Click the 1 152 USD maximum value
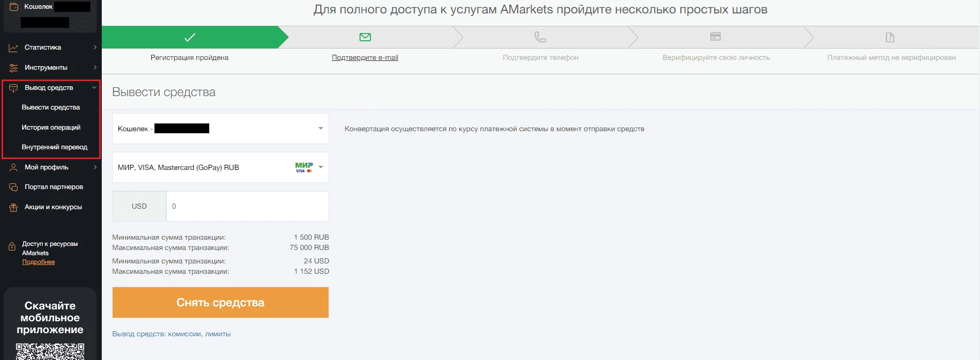The image size is (980, 360). (312, 272)
